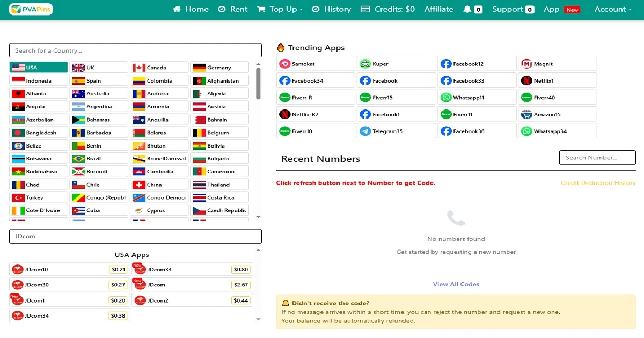Select the Fiverr40 app
Screen dimensions: 644x338
tap(557, 98)
